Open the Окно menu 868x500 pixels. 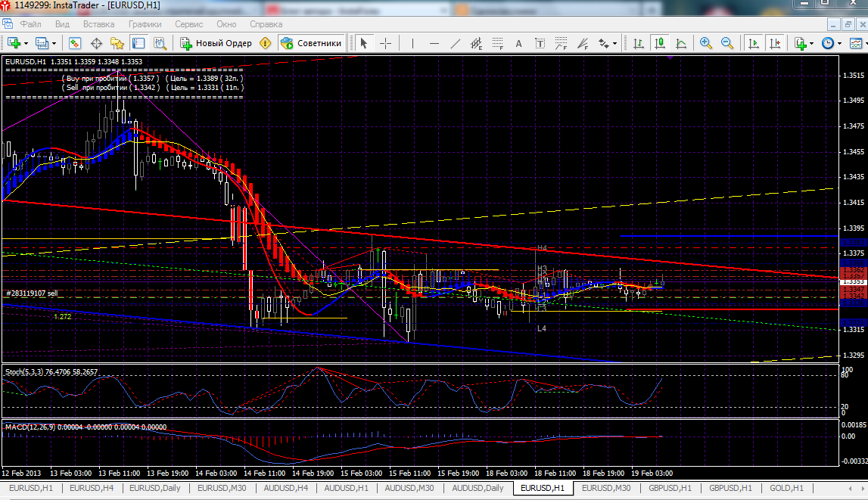tap(226, 24)
